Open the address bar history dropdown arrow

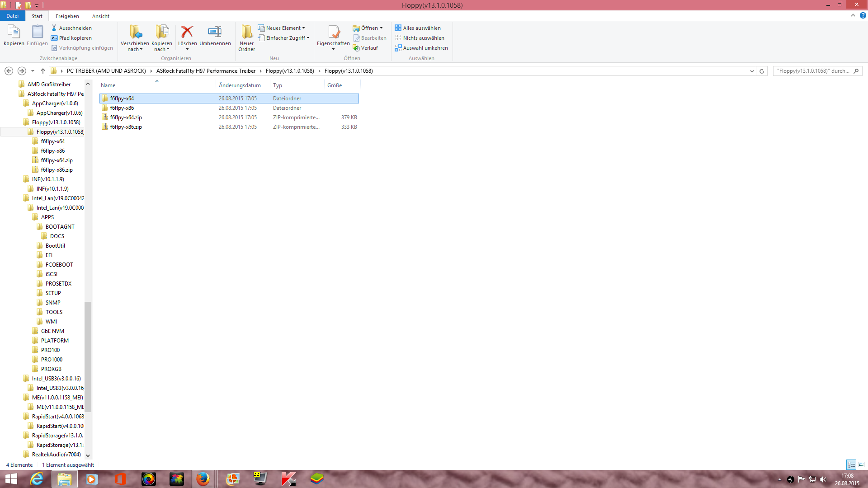click(x=752, y=71)
